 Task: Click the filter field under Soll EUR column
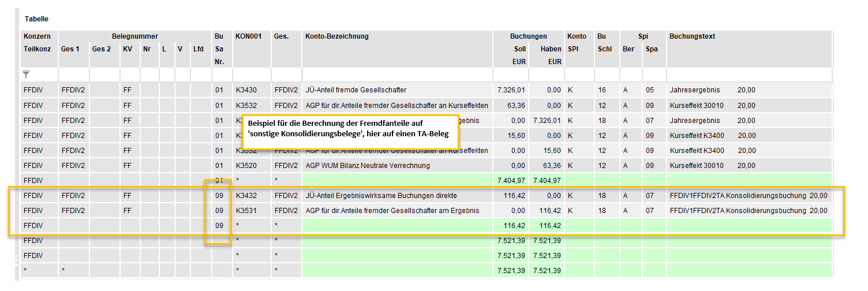511,75
